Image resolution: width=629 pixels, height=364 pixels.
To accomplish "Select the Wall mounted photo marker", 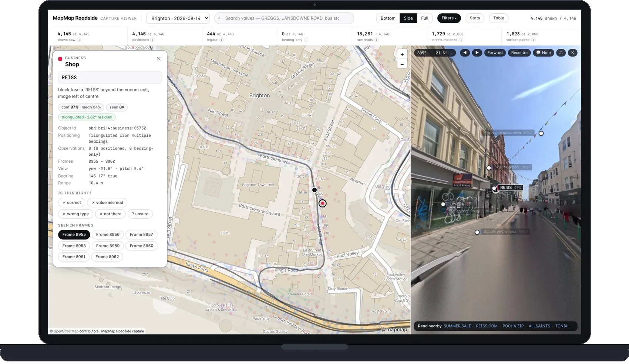I will coord(489,168).
